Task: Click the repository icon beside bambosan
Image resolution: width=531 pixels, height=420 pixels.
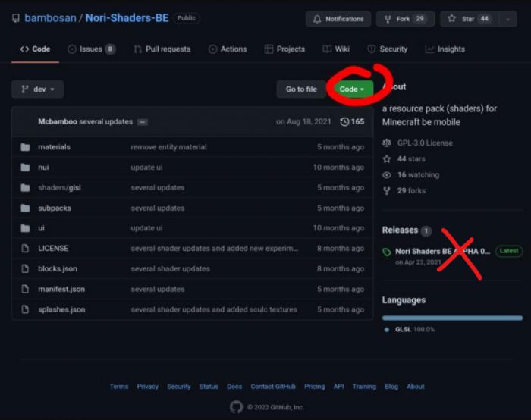Action: tap(16, 18)
